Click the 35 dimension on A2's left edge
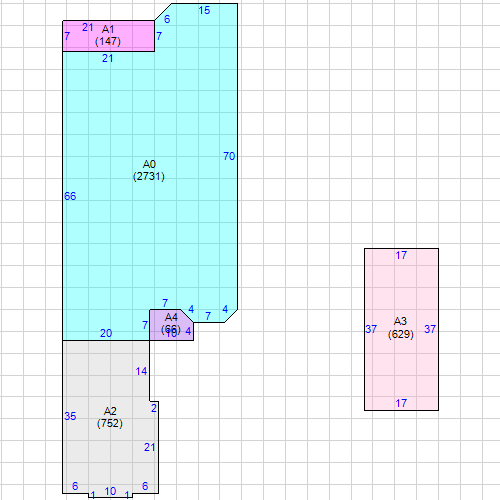This screenshot has width=500, height=500. pos(70,416)
